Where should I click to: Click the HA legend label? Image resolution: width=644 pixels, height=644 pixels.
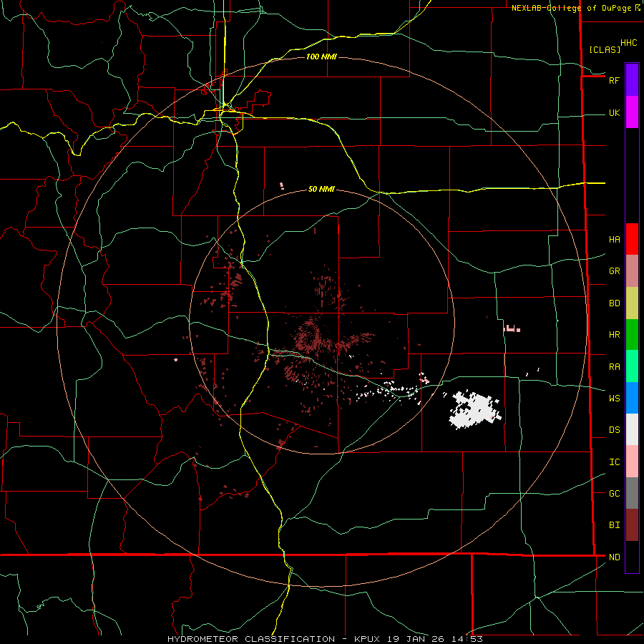(x=614, y=239)
